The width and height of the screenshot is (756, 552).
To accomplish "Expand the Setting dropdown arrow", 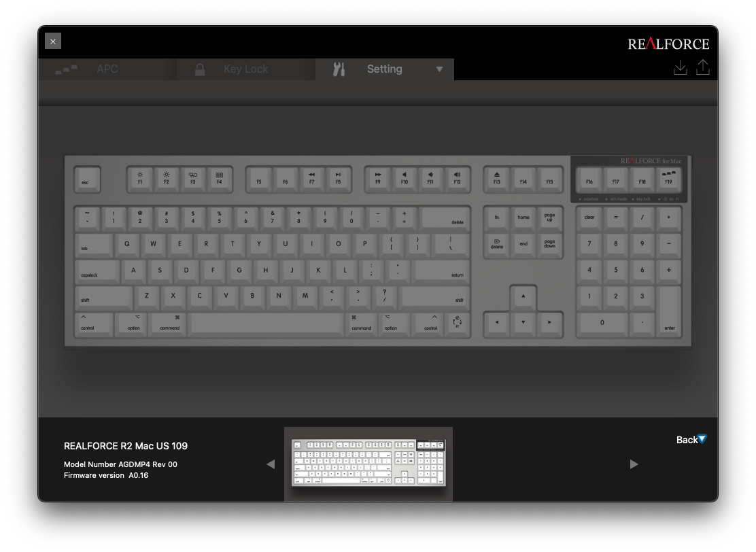I will (439, 69).
